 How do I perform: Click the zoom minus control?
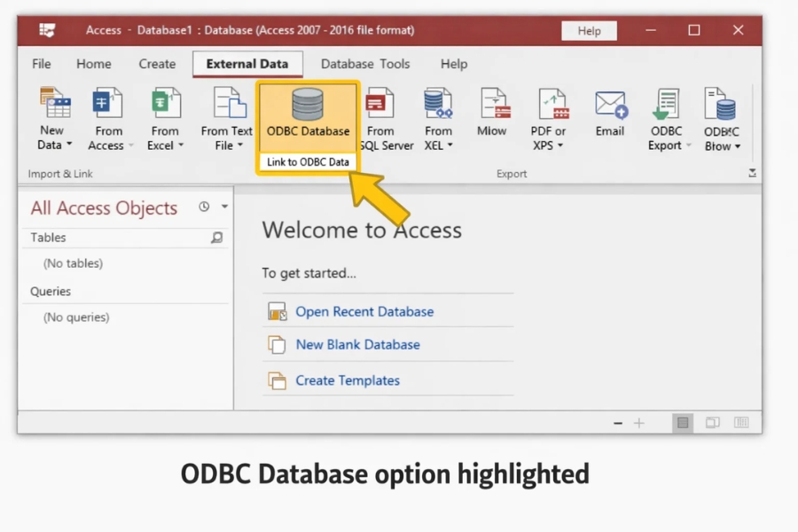coord(617,423)
